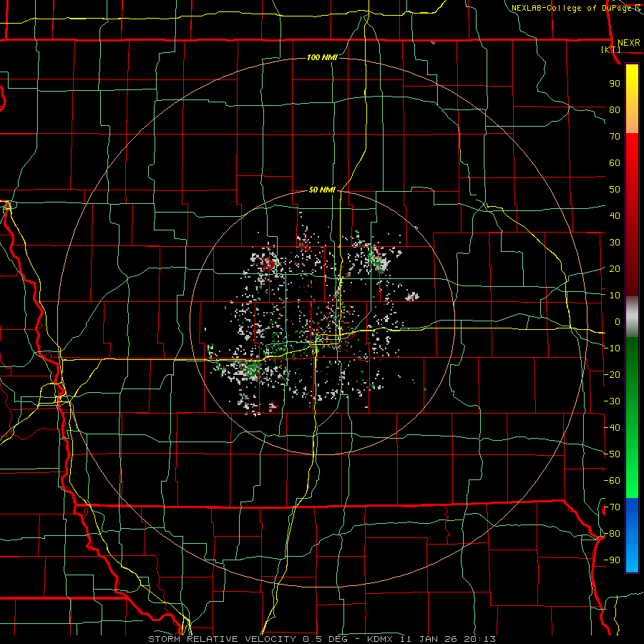Click the [KT] units label
Viewport: 644px width, 644px height.
[610, 49]
